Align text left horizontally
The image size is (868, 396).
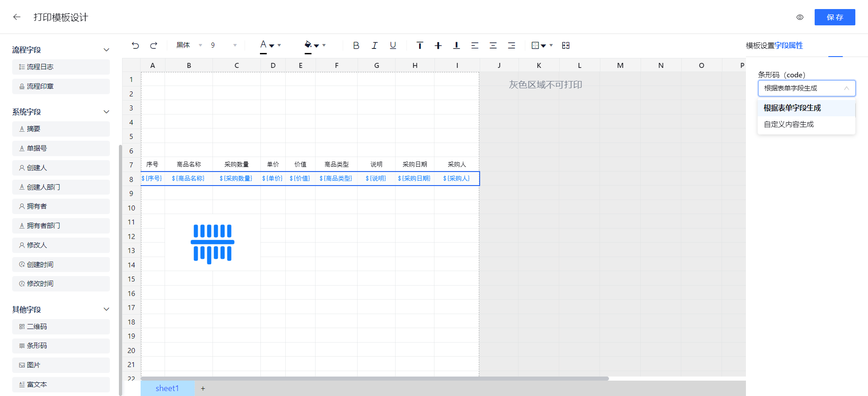pyautogui.click(x=475, y=45)
